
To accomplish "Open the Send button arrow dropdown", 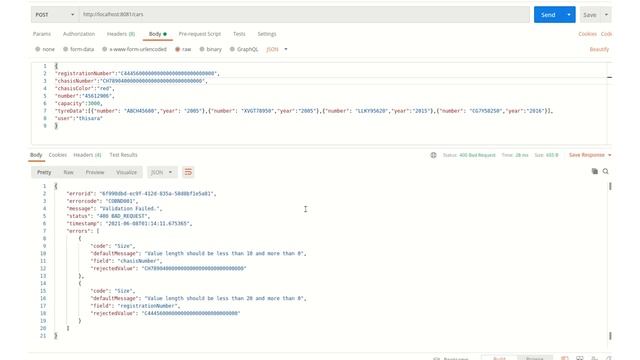I will 569,15.
